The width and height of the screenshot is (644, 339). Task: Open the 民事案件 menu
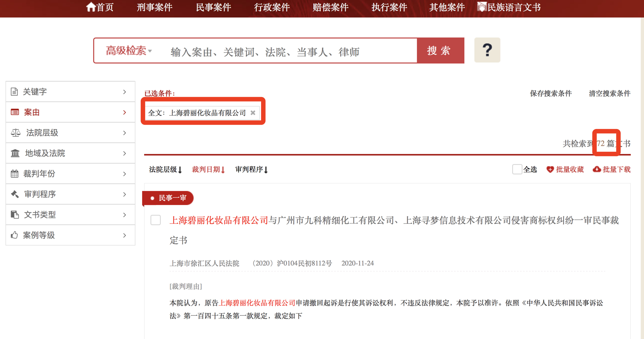tap(214, 7)
